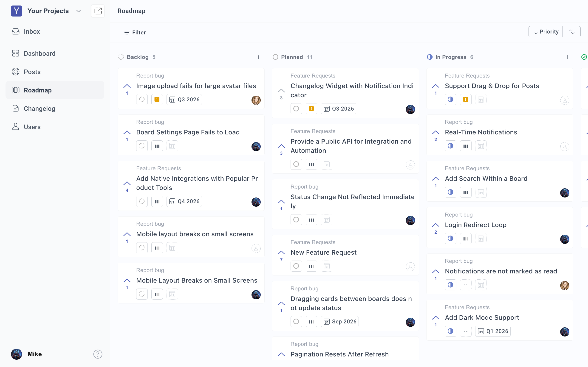Expand Your Projects workspace dropdown
The width and height of the screenshot is (588, 367).
pyautogui.click(x=79, y=11)
